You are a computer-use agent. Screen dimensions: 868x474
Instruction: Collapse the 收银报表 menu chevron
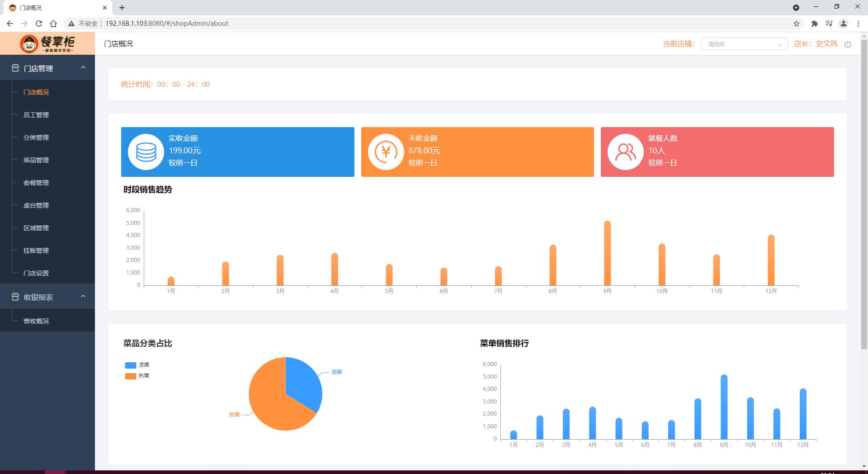coord(83,296)
